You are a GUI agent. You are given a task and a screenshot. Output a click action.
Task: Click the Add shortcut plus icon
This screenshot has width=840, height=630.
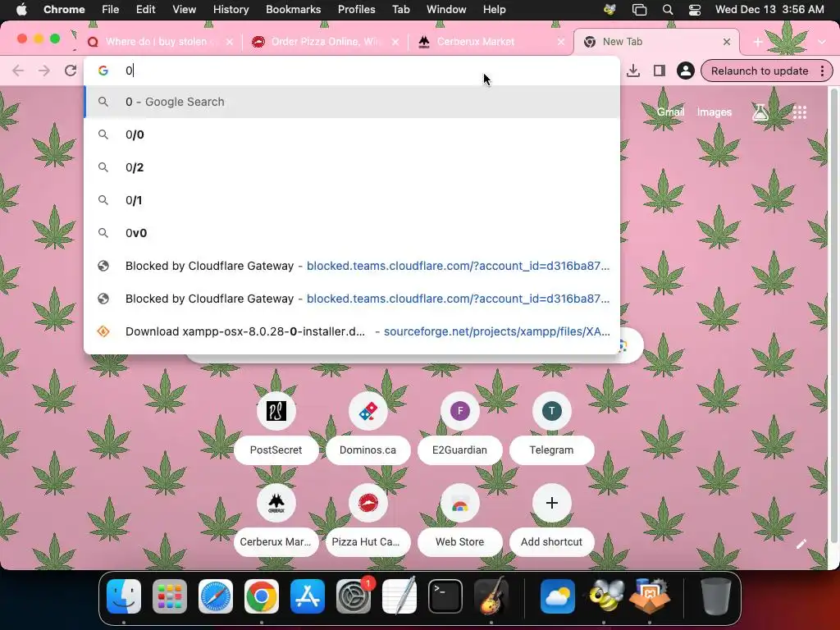[552, 503]
